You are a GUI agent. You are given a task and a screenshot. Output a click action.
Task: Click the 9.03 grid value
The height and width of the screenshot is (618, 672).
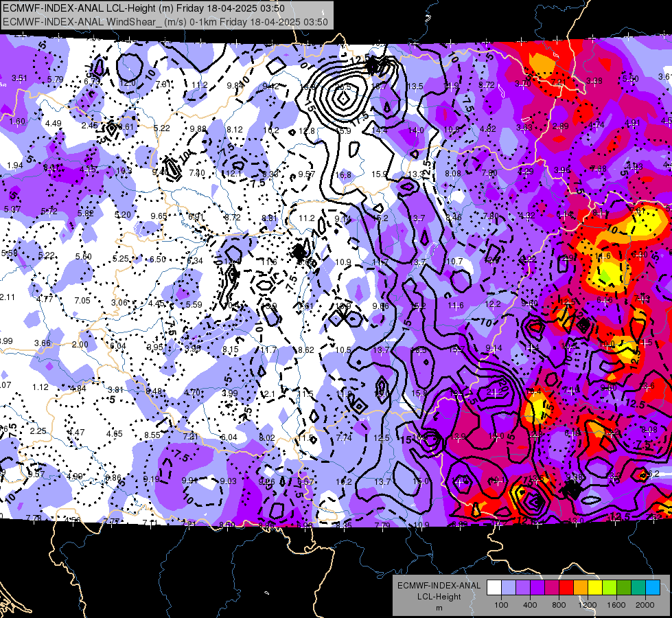(x=228, y=481)
